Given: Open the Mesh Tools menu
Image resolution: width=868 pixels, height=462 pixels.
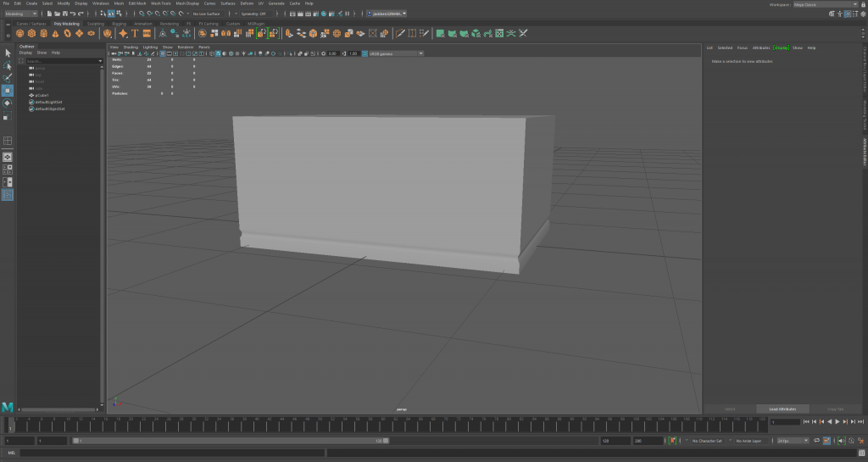Looking at the screenshot, I should pyautogui.click(x=161, y=3).
